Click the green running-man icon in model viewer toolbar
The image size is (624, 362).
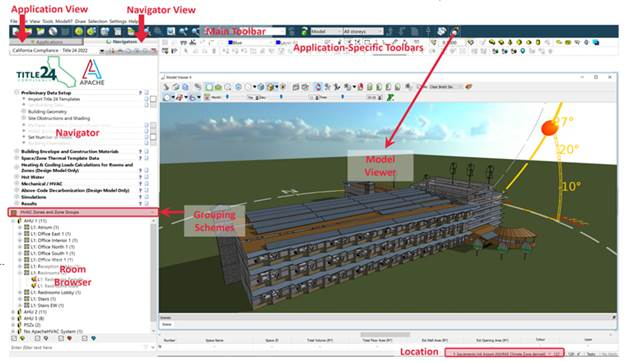pyautogui.click(x=390, y=97)
